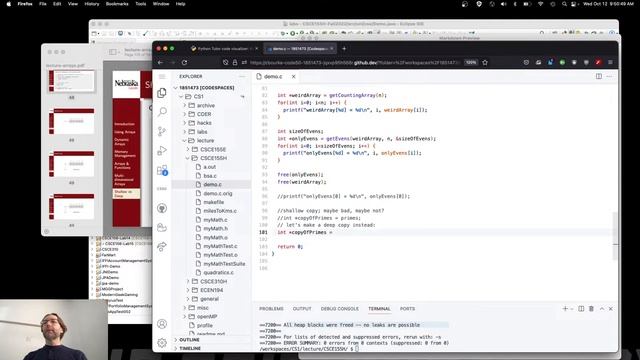Expand the TIMELINE section
The width and height of the screenshot is (640, 360).
tap(189, 348)
